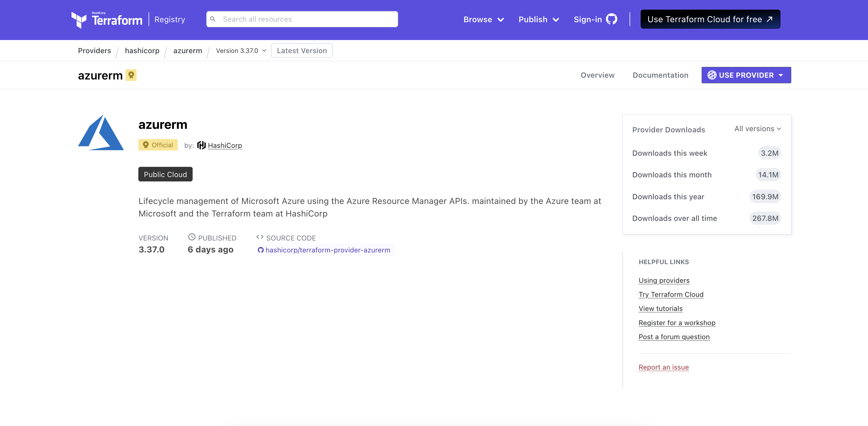Image resolution: width=868 pixels, height=426 pixels.
Task: Open the All versions downloads filter
Action: pyautogui.click(x=758, y=129)
